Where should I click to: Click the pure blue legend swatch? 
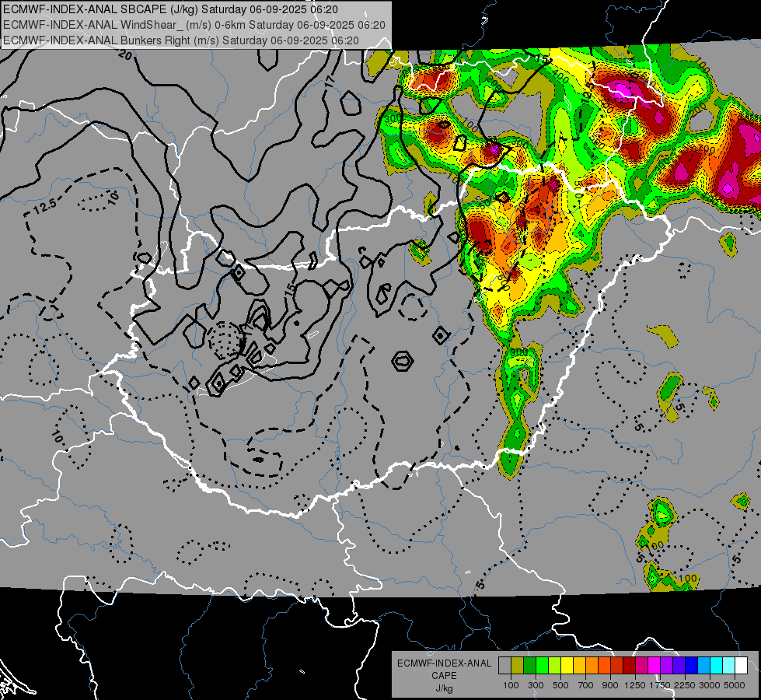pyautogui.click(x=692, y=666)
